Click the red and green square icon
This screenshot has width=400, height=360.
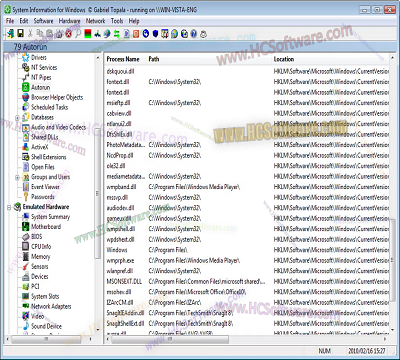click(88, 33)
